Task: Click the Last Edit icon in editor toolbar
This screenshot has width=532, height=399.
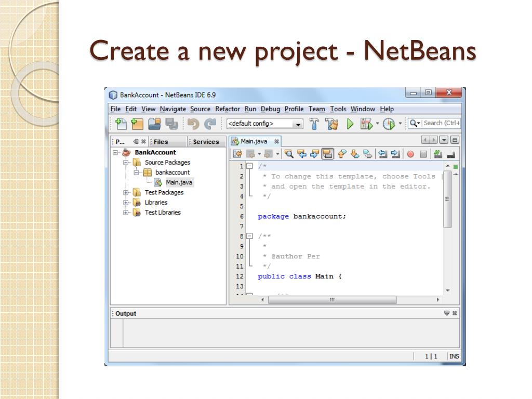Action: [237, 154]
